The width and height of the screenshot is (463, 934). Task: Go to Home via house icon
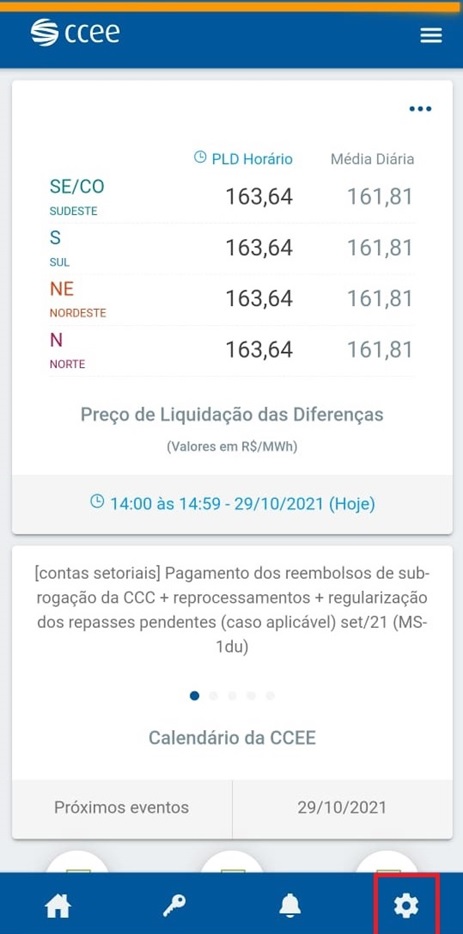click(x=58, y=907)
